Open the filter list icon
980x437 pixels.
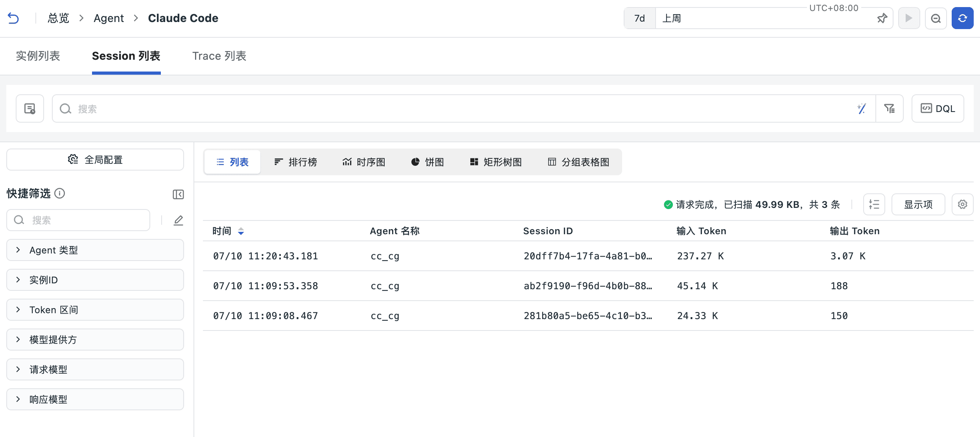tap(890, 108)
